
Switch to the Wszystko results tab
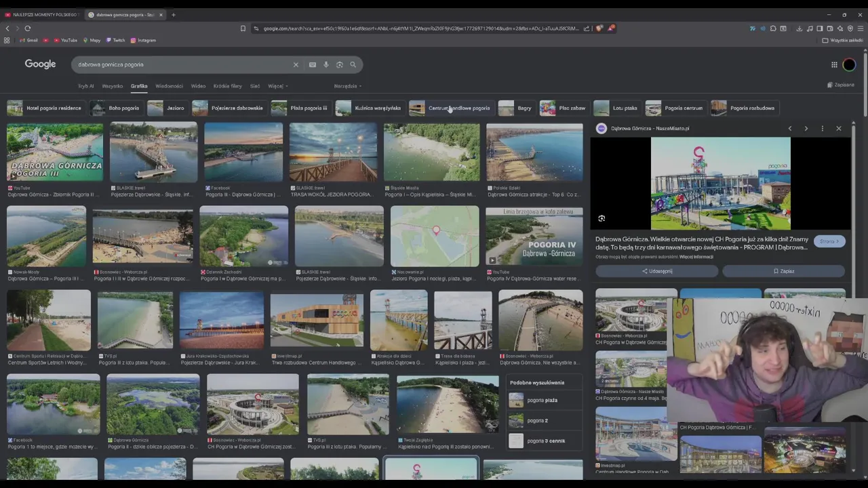112,86
